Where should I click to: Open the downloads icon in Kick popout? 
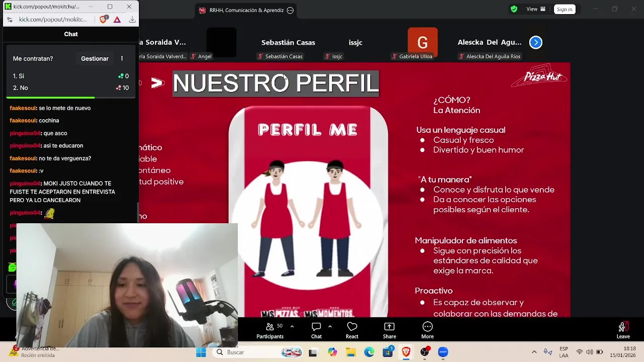[132, 19]
